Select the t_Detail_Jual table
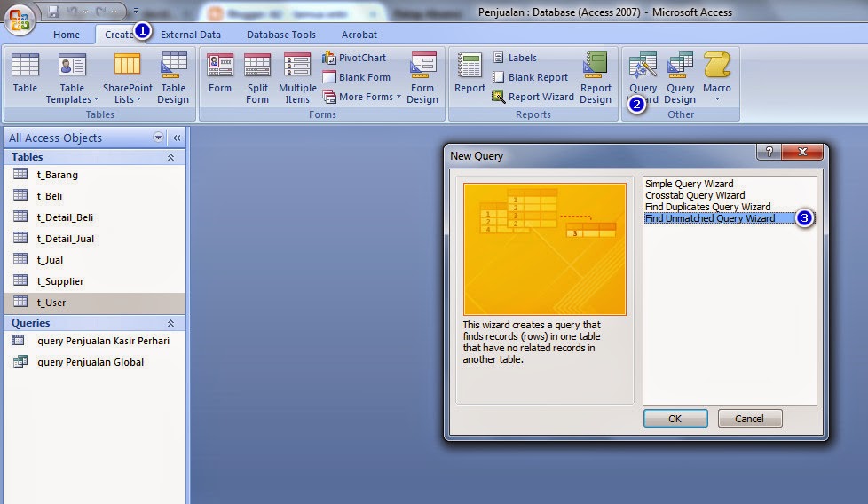The height and width of the screenshot is (504, 868). (x=95, y=239)
